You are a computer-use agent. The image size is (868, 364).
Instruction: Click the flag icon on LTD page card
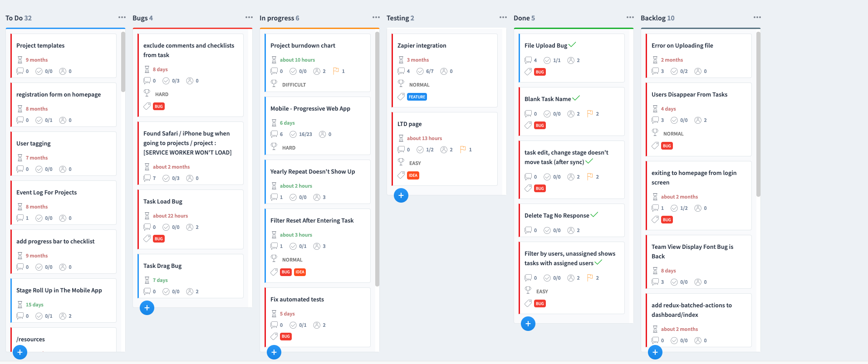tap(463, 149)
